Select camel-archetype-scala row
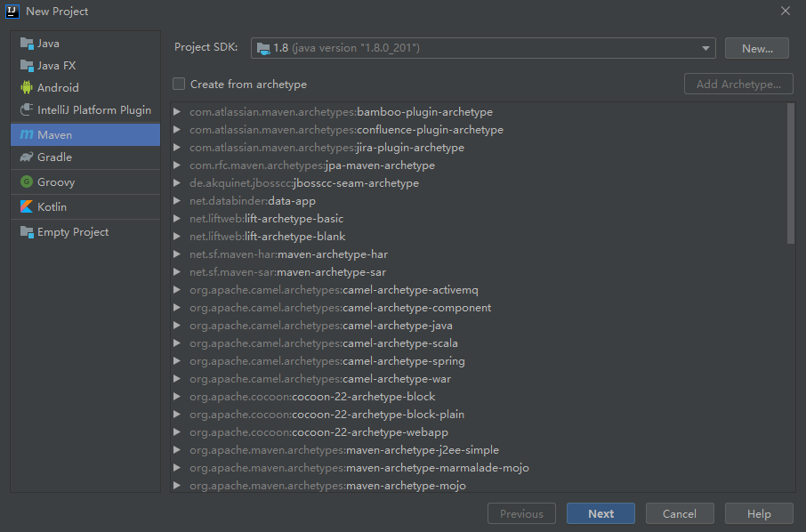 (479, 343)
